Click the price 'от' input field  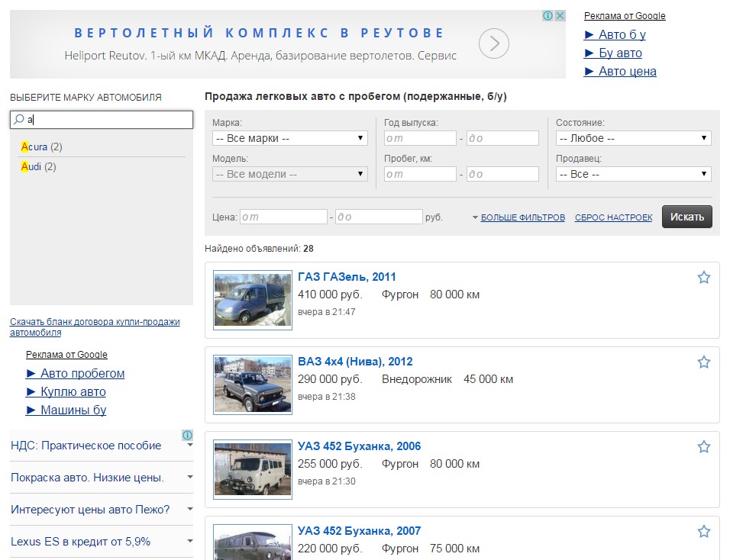[x=283, y=217]
